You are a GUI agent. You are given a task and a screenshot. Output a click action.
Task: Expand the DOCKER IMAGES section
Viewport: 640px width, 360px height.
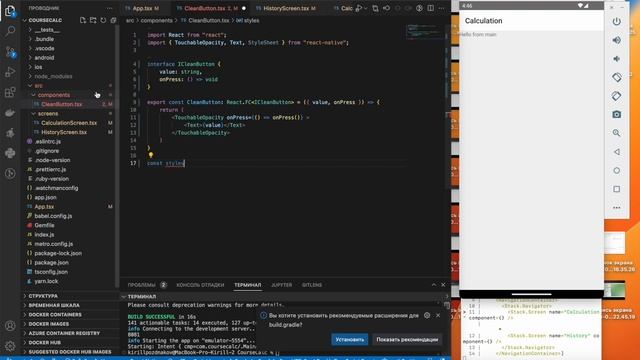pos(69,324)
